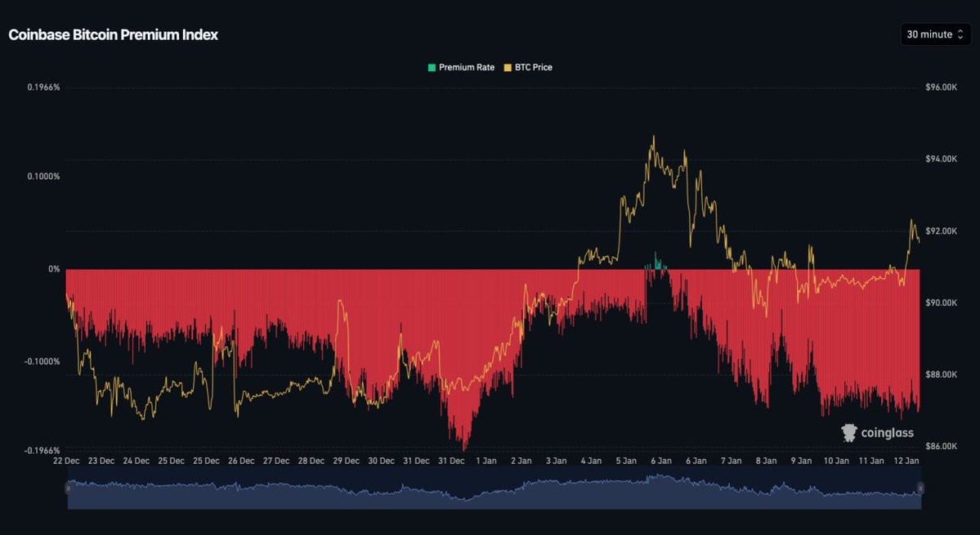The height and width of the screenshot is (535, 980).
Task: Click the 24 Dec date label
Action: (136, 461)
